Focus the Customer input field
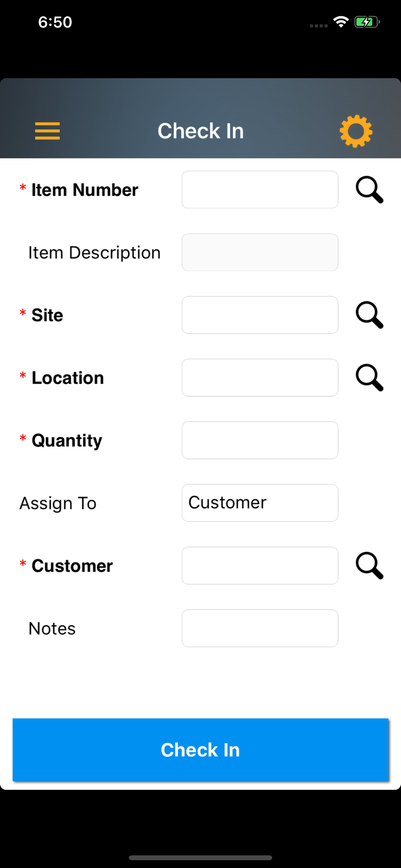Image resolution: width=401 pixels, height=868 pixels. click(260, 566)
